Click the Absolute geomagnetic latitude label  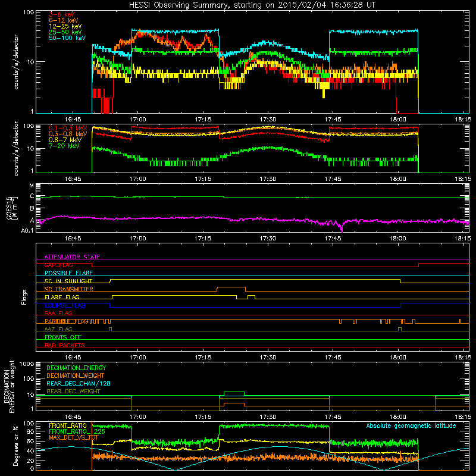click(x=411, y=425)
